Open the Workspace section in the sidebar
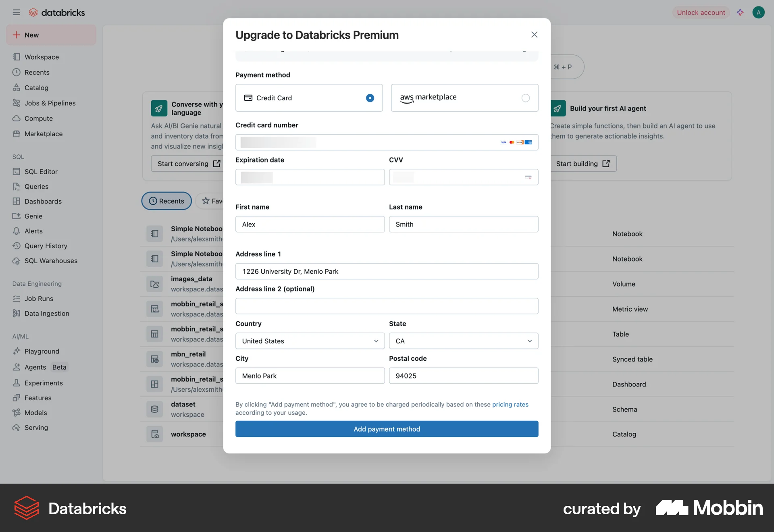 tap(41, 57)
